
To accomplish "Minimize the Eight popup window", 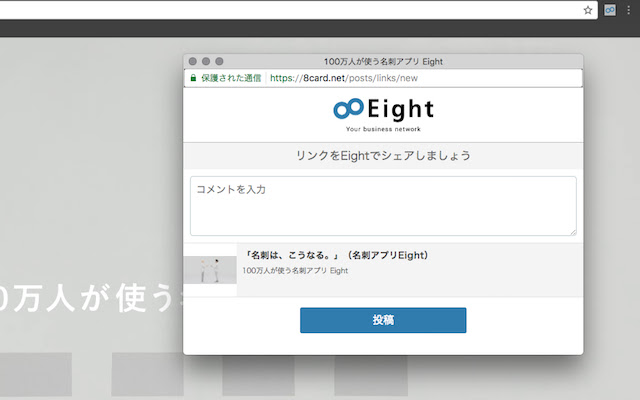I will point(206,61).
